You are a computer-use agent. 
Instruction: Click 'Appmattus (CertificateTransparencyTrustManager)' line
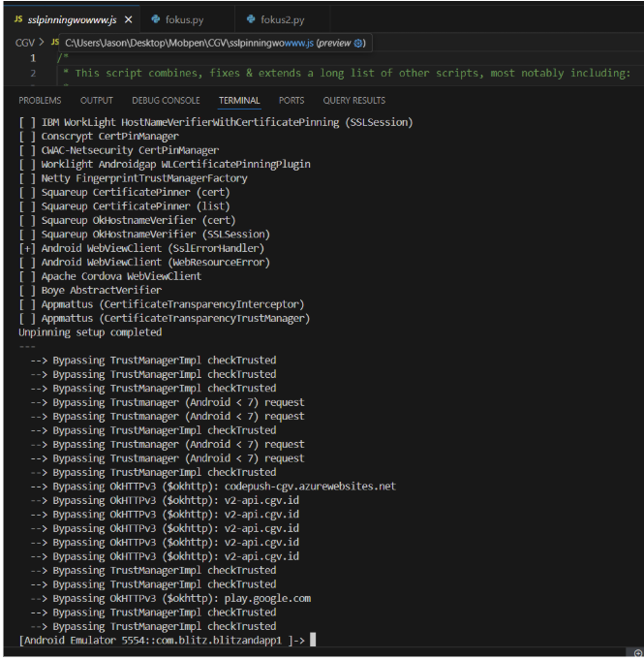point(165,318)
